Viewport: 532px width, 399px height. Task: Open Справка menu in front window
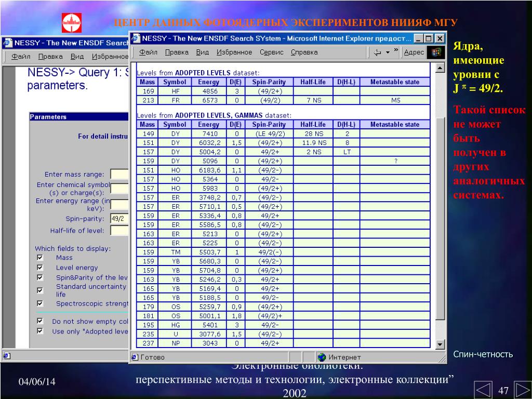[x=304, y=52]
